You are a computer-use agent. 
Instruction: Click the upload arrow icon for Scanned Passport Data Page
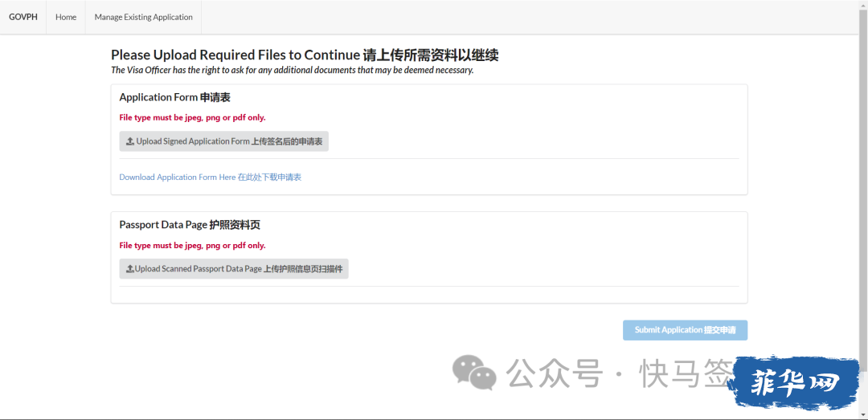click(130, 269)
